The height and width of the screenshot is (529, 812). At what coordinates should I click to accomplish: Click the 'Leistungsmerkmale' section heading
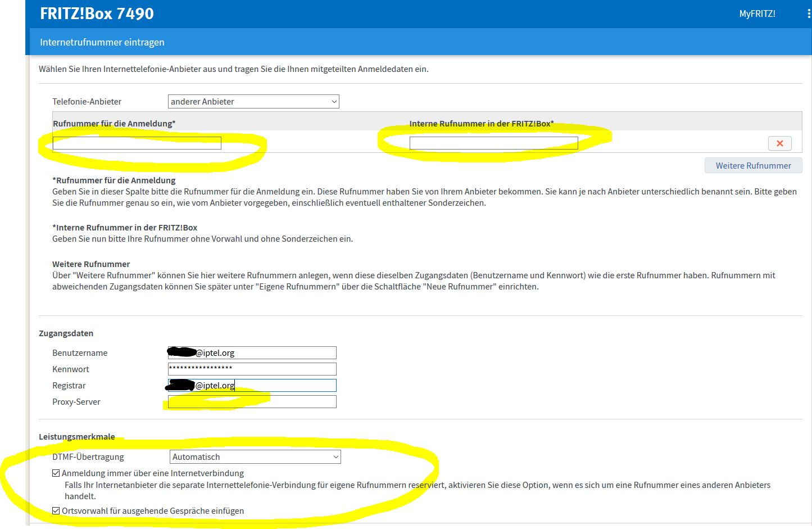pyautogui.click(x=77, y=437)
